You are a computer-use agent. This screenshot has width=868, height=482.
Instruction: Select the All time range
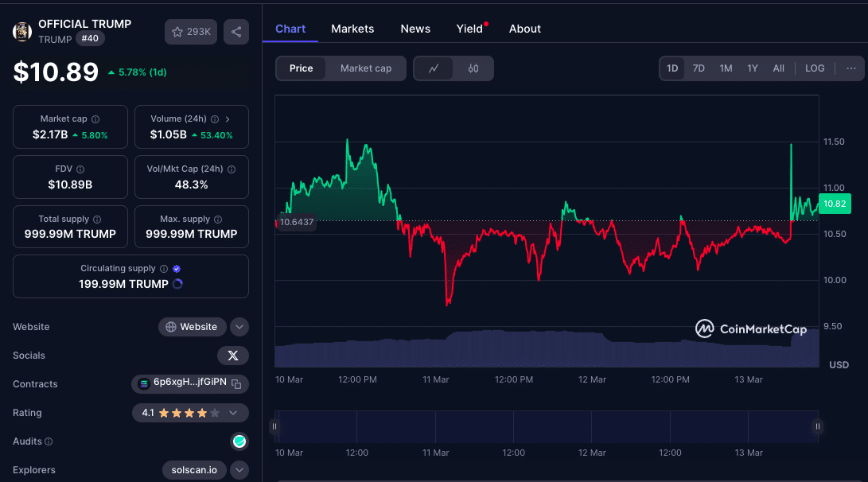click(x=778, y=68)
